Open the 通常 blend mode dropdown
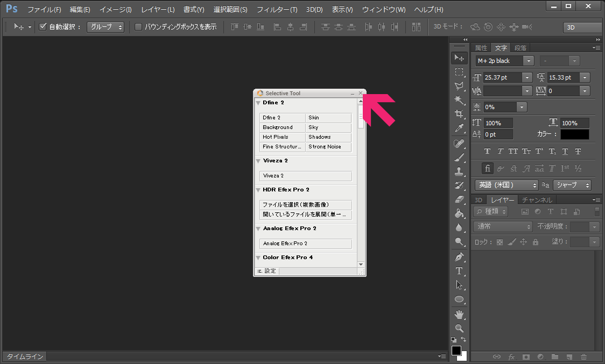Screen dimensions: 605x364 tap(503, 227)
